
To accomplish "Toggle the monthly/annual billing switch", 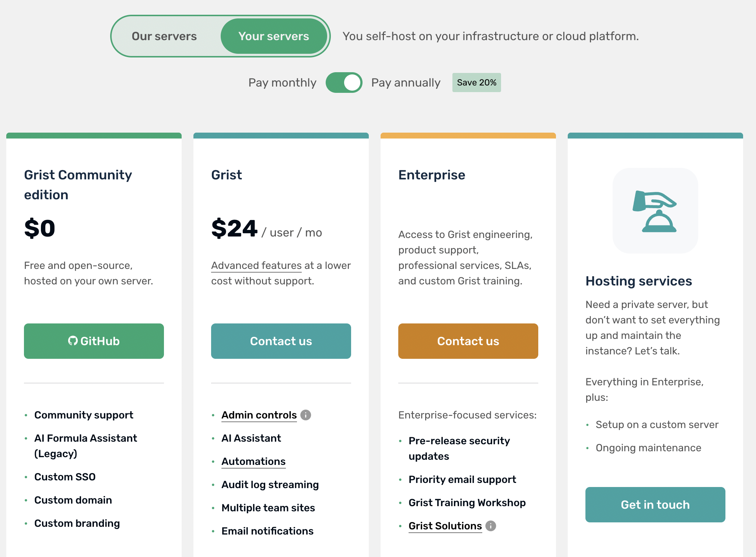I will point(344,83).
